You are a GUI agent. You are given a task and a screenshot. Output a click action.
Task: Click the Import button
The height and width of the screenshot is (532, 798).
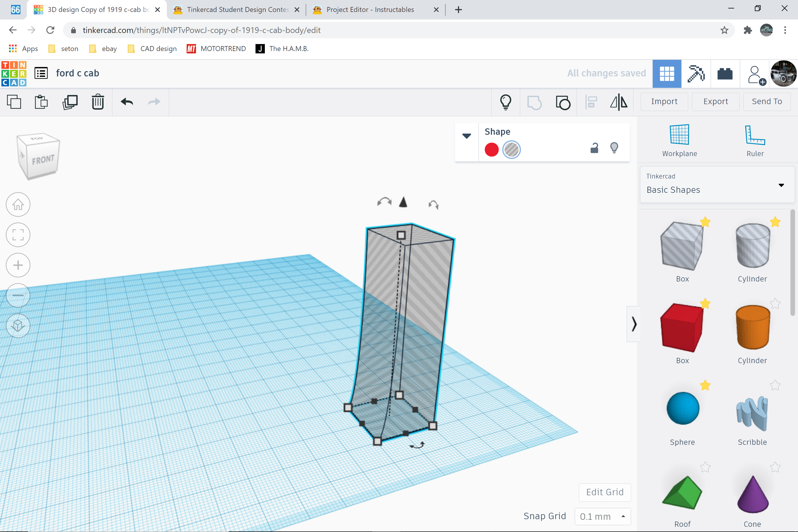pyautogui.click(x=664, y=101)
